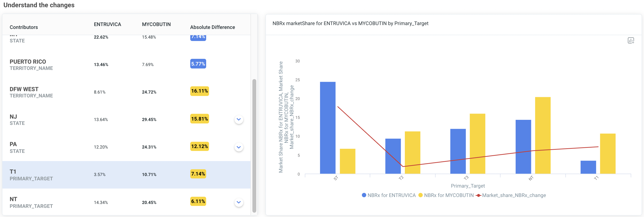Click the Primary_Target axis title
Viewport: 644px width, 217px height.
click(467, 186)
